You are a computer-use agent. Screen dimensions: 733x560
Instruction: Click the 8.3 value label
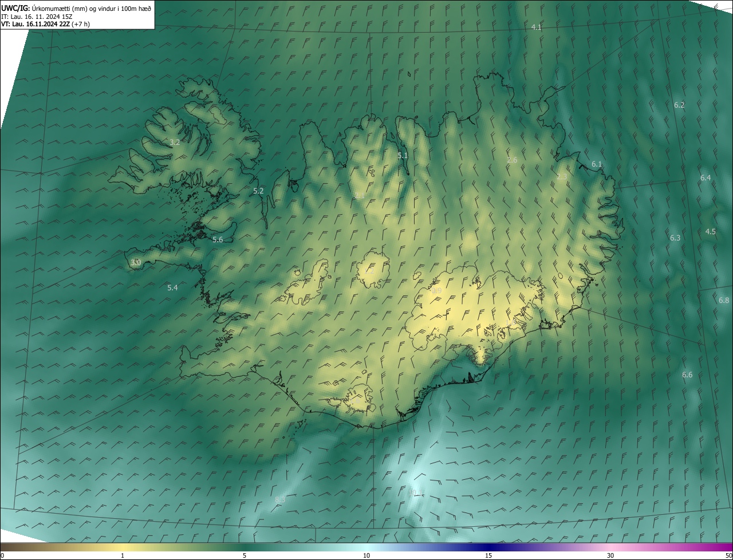(x=280, y=499)
